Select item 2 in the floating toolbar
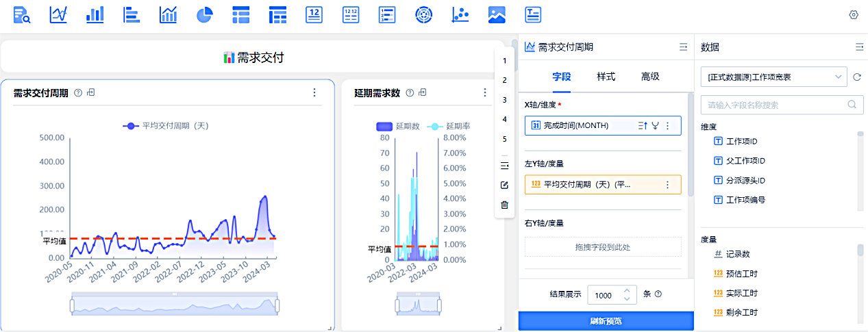The width and height of the screenshot is (868, 332). [505, 80]
